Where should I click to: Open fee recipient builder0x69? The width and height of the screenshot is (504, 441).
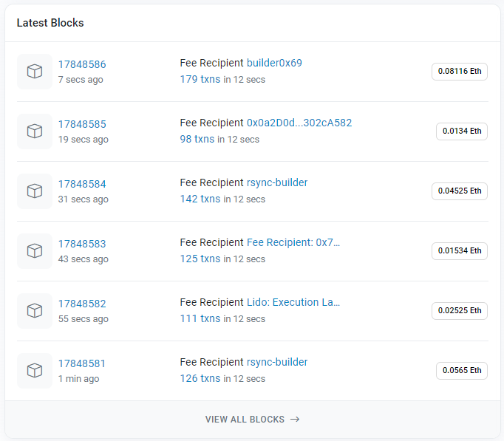click(274, 63)
